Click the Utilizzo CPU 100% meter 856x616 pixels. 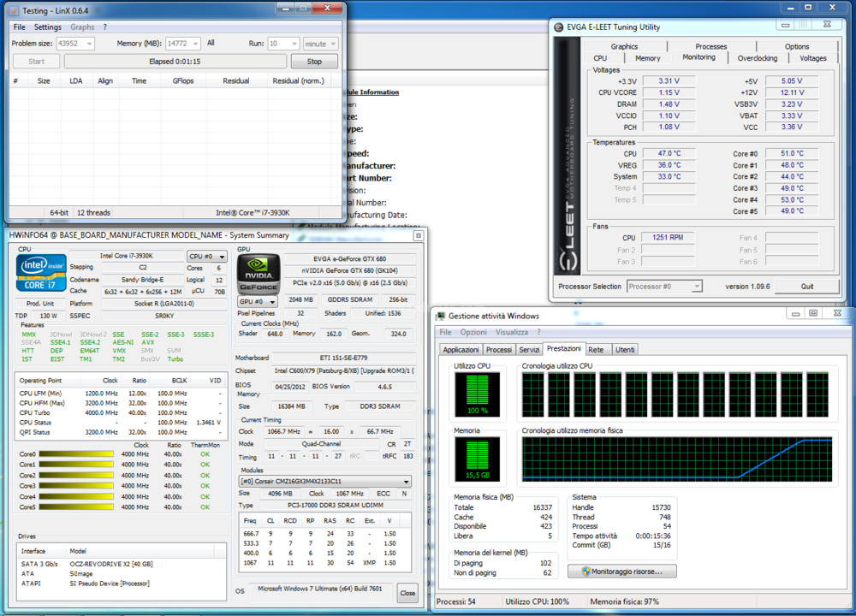[x=477, y=394]
